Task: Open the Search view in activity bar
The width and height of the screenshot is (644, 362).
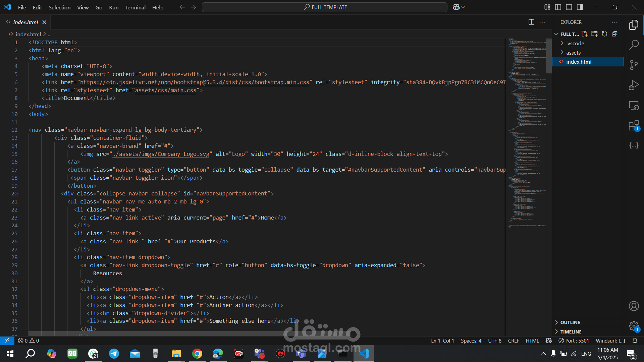Action: [634, 45]
